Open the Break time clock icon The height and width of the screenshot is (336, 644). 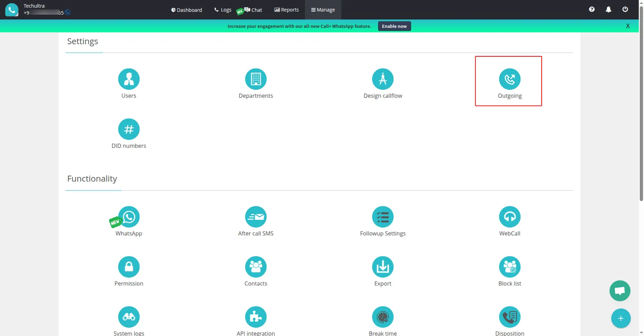click(x=383, y=317)
